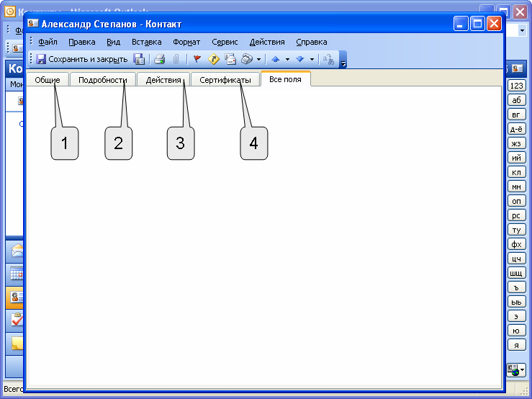Click the мн index button in Outlook
The width and height of the screenshot is (532, 399).
516,187
